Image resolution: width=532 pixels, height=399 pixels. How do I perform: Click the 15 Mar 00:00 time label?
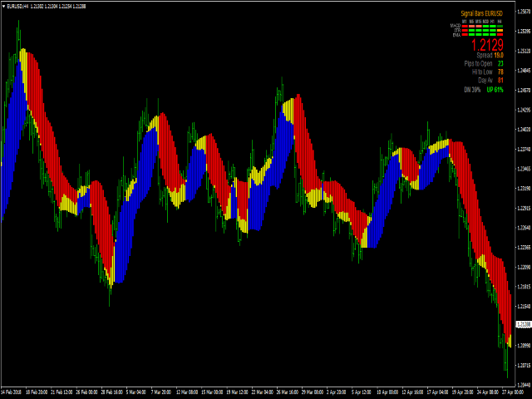coord(212,392)
